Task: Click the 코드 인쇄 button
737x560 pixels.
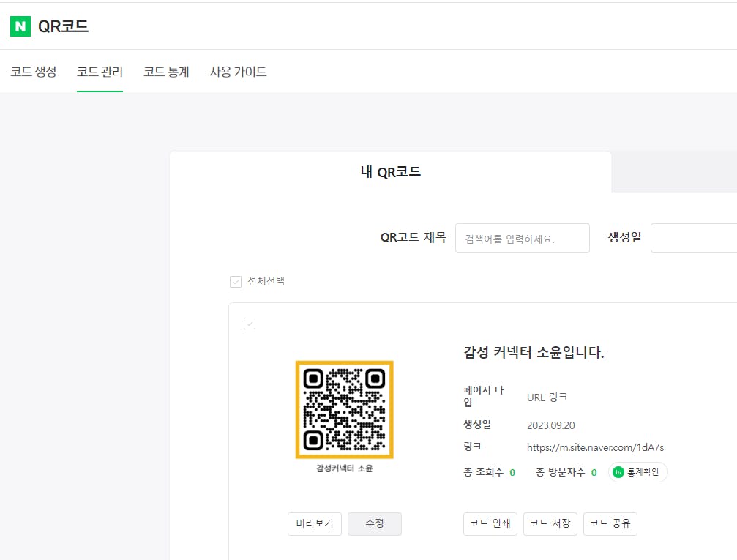Action: (490, 524)
